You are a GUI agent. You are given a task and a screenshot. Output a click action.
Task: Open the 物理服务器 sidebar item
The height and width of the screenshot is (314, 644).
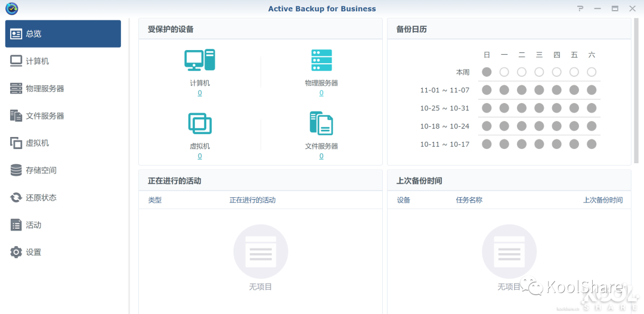63,88
